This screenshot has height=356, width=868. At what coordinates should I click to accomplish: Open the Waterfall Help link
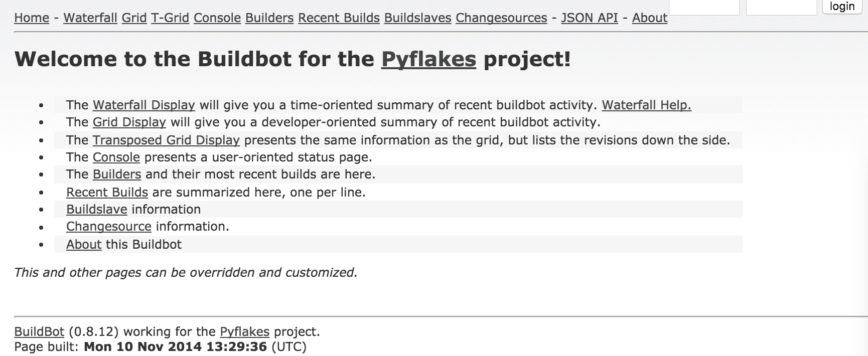coord(646,105)
